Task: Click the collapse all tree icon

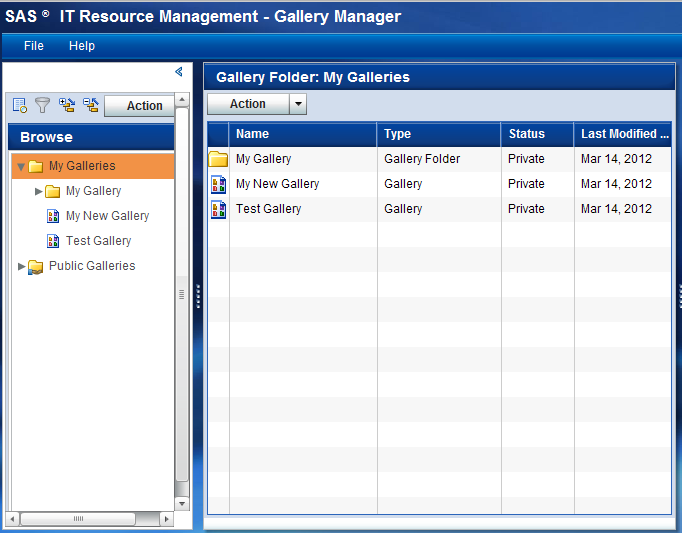Action: pyautogui.click(x=91, y=105)
